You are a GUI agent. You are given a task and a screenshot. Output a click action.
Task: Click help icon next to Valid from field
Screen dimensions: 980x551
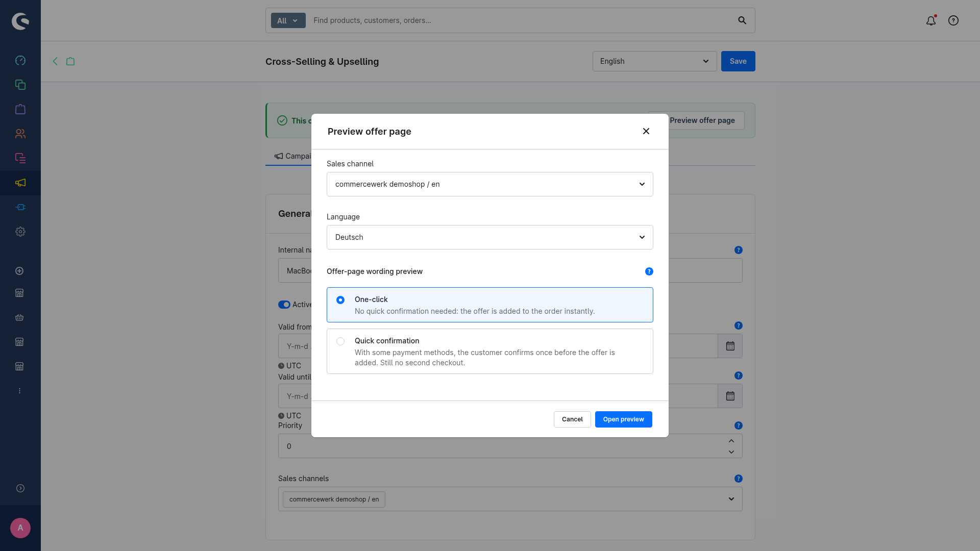[x=739, y=325]
